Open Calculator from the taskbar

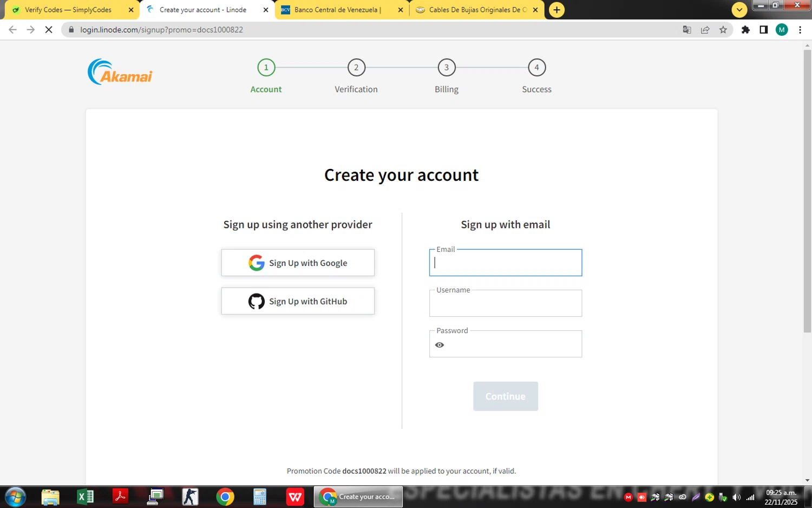click(x=260, y=497)
